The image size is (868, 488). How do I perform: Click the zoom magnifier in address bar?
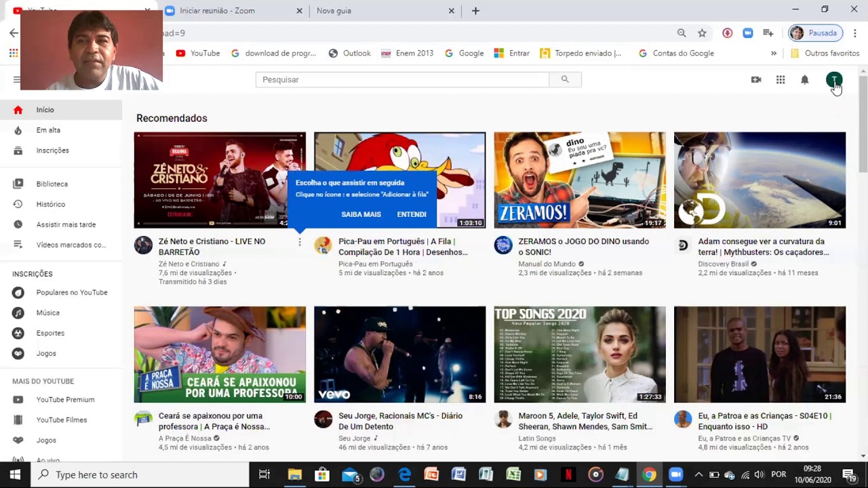[682, 33]
